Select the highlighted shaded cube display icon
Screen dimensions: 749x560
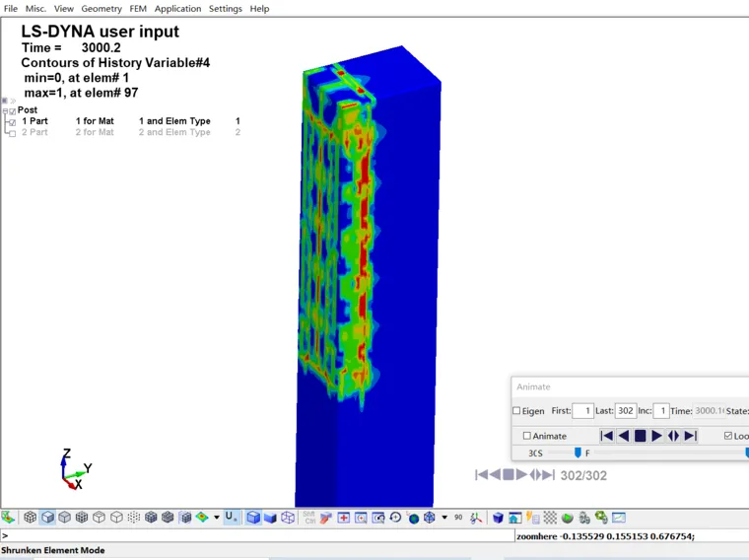click(x=47, y=518)
